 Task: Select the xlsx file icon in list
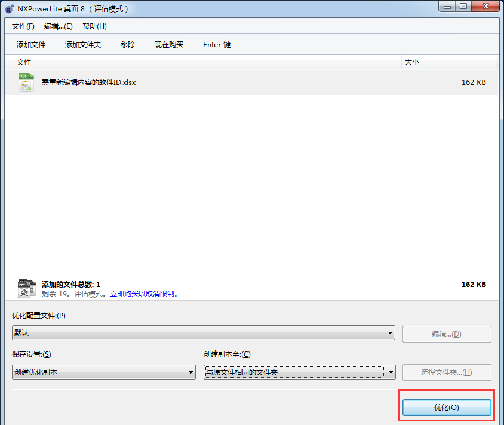click(26, 82)
